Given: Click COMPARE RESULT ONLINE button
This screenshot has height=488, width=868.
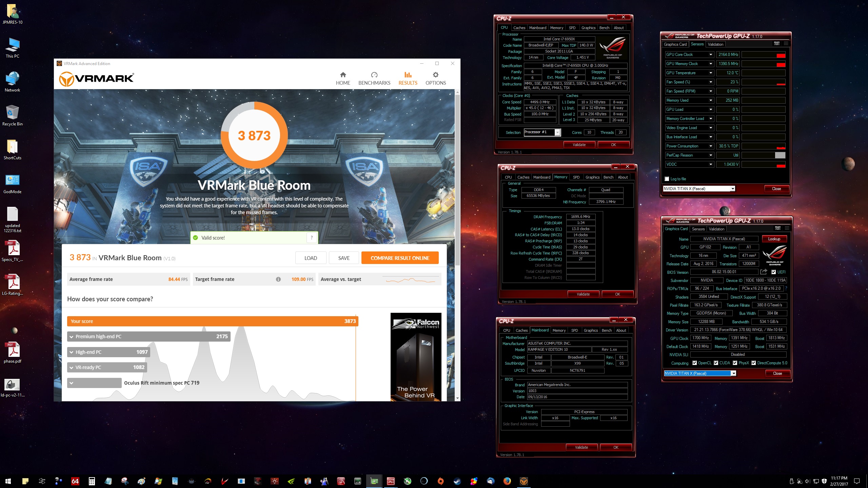Looking at the screenshot, I should [400, 258].
